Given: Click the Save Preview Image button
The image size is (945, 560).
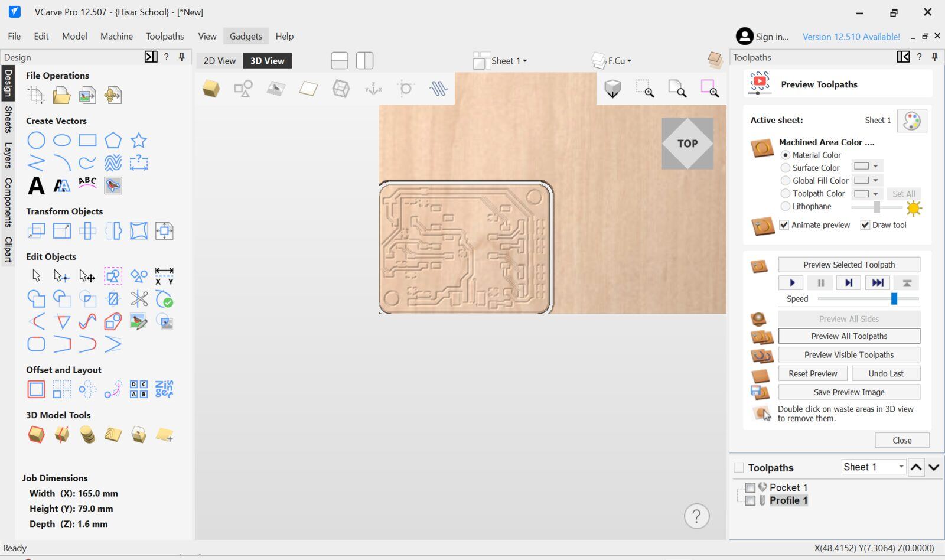Looking at the screenshot, I should (849, 392).
